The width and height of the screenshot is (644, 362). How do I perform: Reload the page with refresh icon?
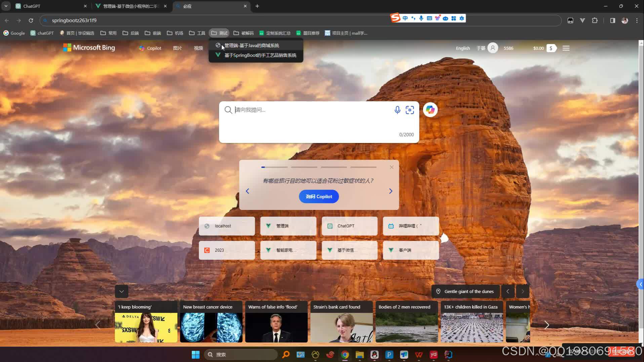click(31, 21)
